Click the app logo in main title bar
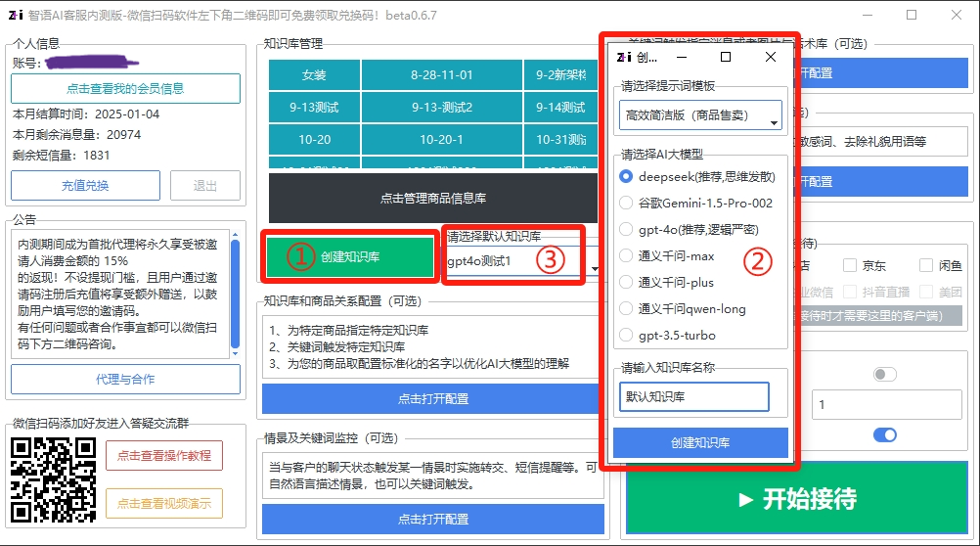980x546 pixels. click(16, 16)
